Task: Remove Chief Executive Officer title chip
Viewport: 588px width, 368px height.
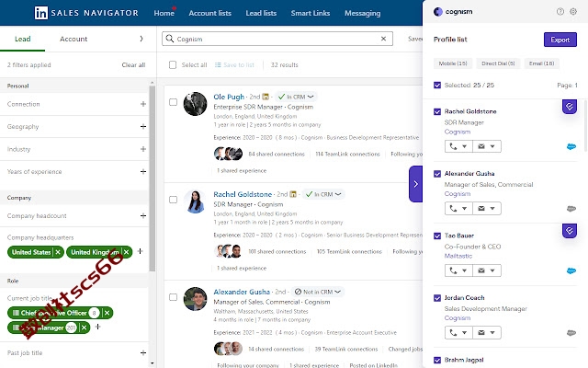Action: (107, 313)
